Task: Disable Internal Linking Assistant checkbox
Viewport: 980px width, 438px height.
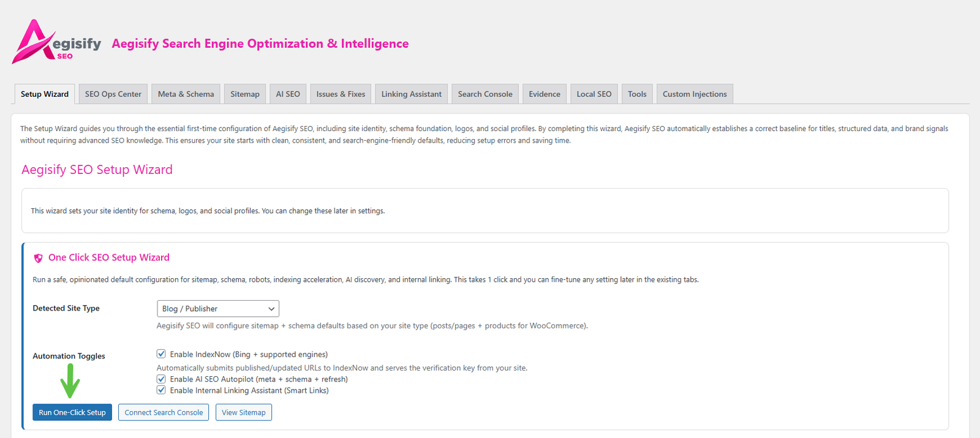Action: tap(161, 390)
